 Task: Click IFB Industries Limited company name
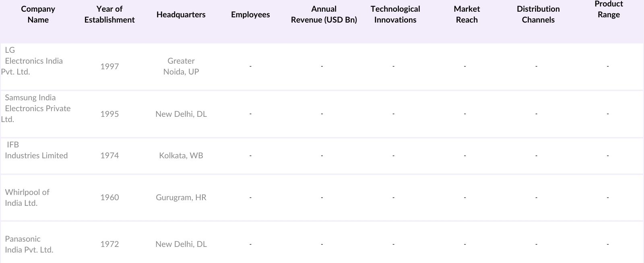(x=36, y=155)
